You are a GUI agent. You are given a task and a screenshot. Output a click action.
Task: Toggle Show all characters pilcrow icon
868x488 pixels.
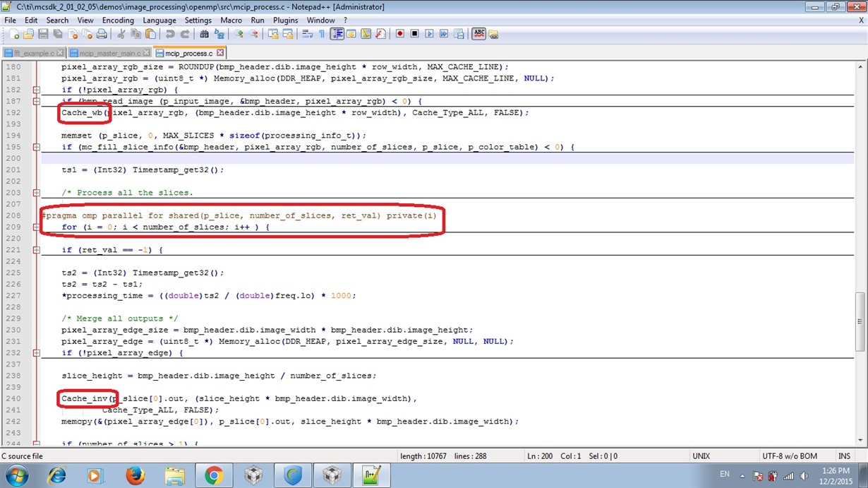coord(322,34)
